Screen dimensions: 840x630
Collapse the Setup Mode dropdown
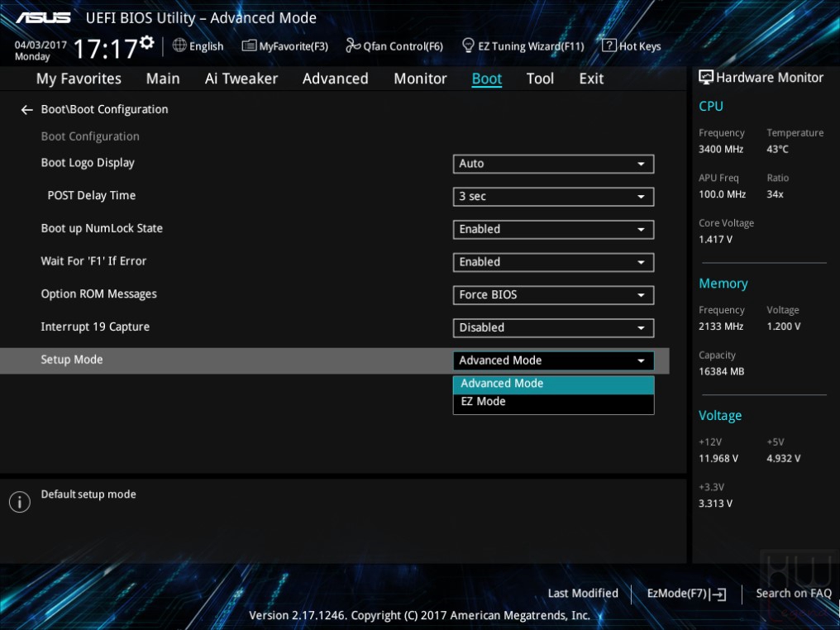tap(553, 360)
